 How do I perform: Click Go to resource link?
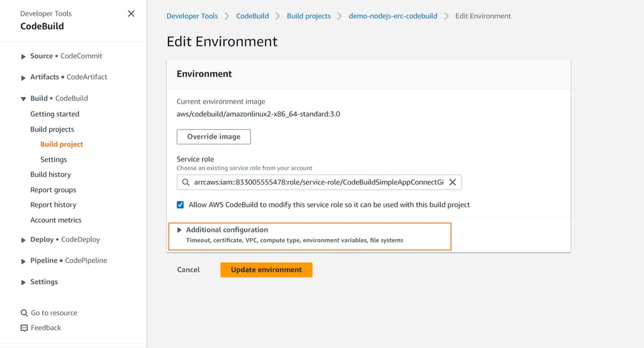pyautogui.click(x=54, y=313)
